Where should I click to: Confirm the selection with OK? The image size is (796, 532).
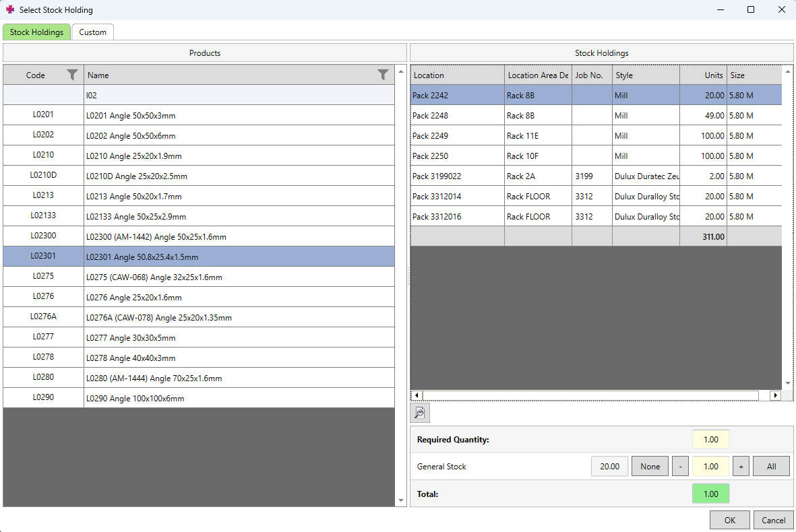pos(729,519)
